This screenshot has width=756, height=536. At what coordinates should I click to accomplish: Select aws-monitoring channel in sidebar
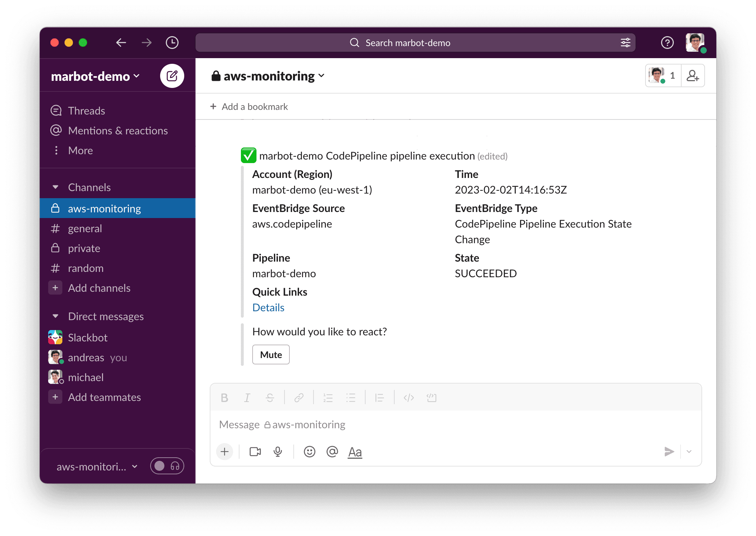[x=118, y=208]
